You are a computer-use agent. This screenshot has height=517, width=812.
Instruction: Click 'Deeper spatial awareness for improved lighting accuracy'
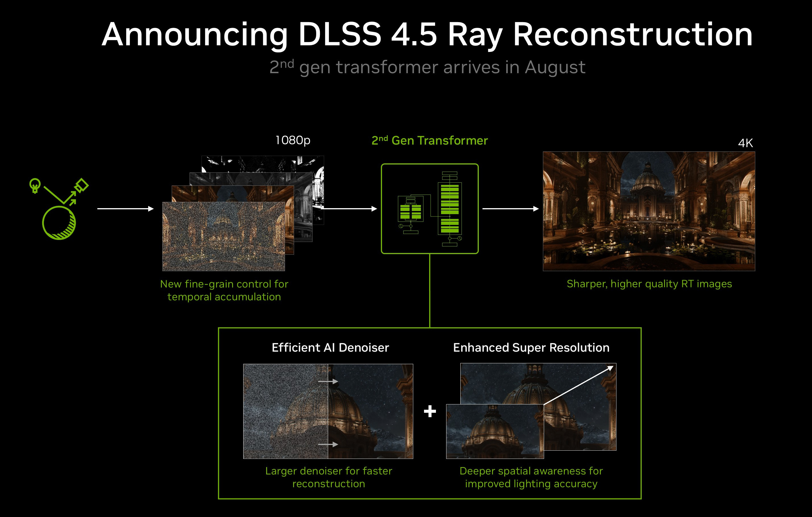click(x=531, y=477)
